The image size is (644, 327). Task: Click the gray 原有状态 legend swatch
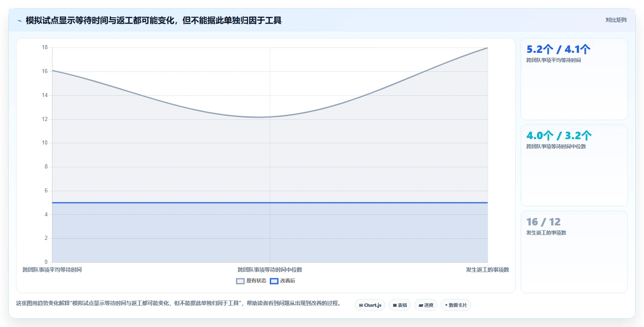240,281
